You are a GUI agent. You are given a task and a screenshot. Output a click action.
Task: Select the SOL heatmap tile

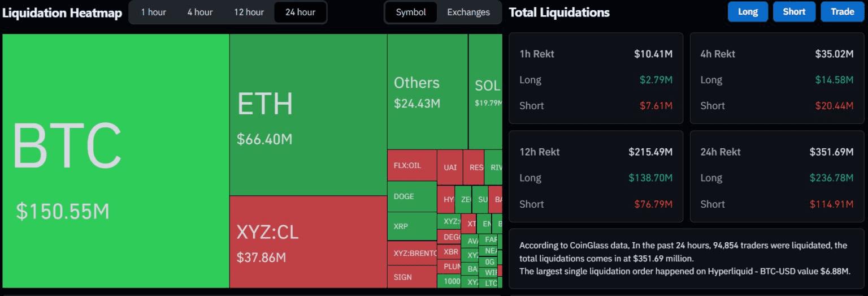click(x=485, y=92)
